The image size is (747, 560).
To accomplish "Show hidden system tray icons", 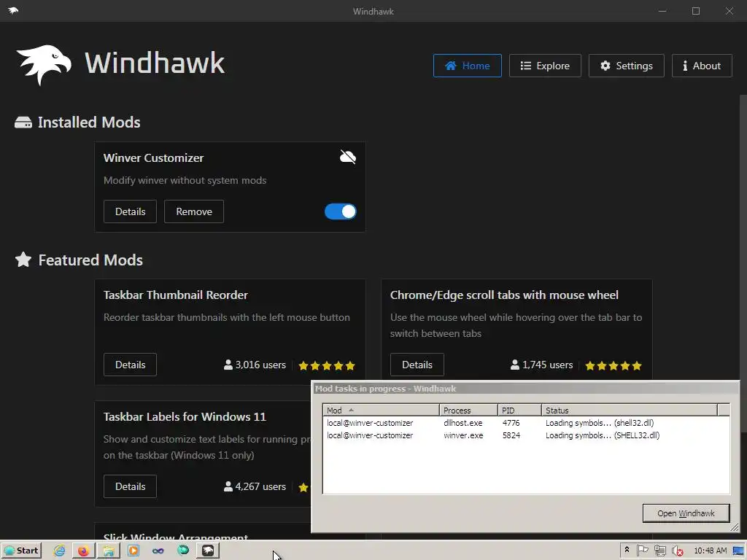I will (627, 550).
